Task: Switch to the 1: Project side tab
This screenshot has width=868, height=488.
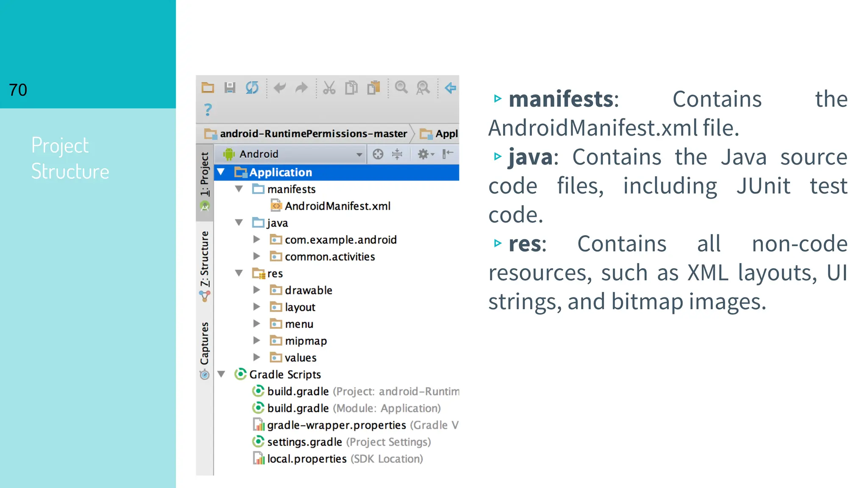Action: tap(205, 182)
